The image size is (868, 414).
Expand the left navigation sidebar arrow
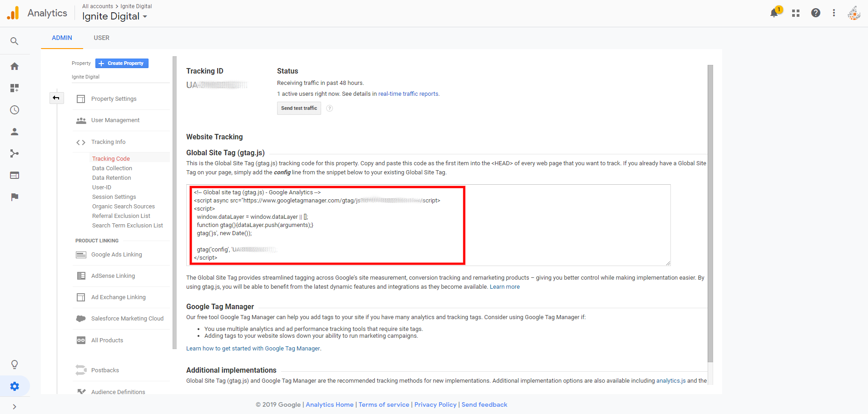click(x=15, y=407)
